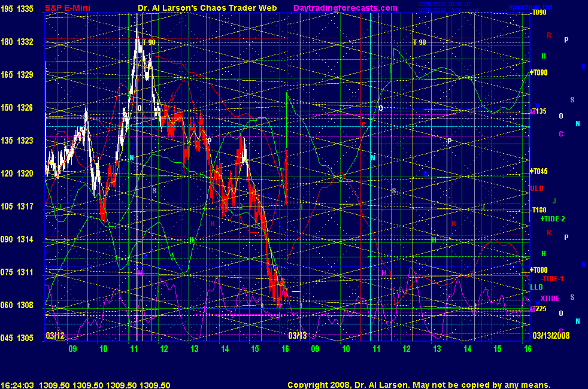This screenshot has height=389, width=588.
Task: Click the "180 1332" price axis label
Action: click(x=17, y=42)
